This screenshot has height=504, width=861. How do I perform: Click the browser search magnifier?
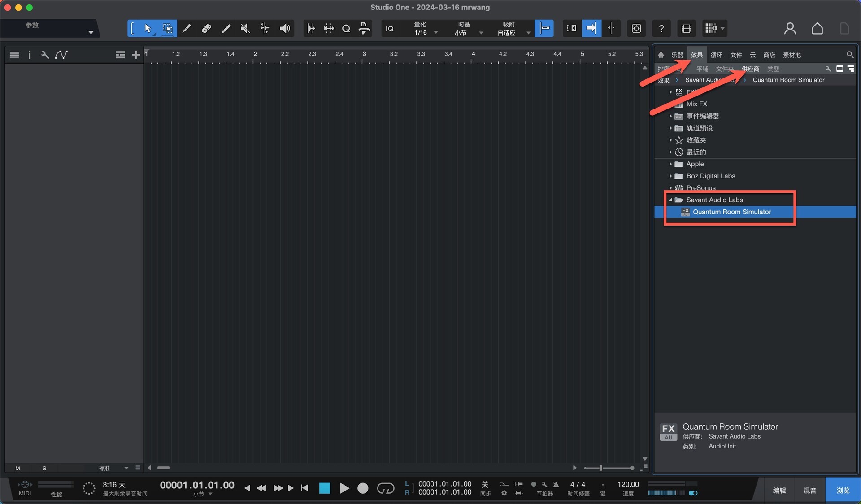(x=850, y=55)
